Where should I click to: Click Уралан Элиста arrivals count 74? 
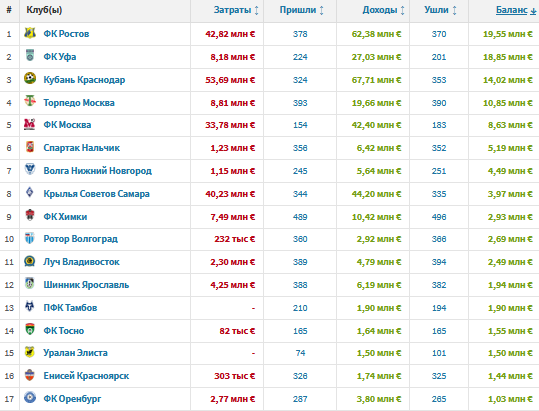[300, 353]
